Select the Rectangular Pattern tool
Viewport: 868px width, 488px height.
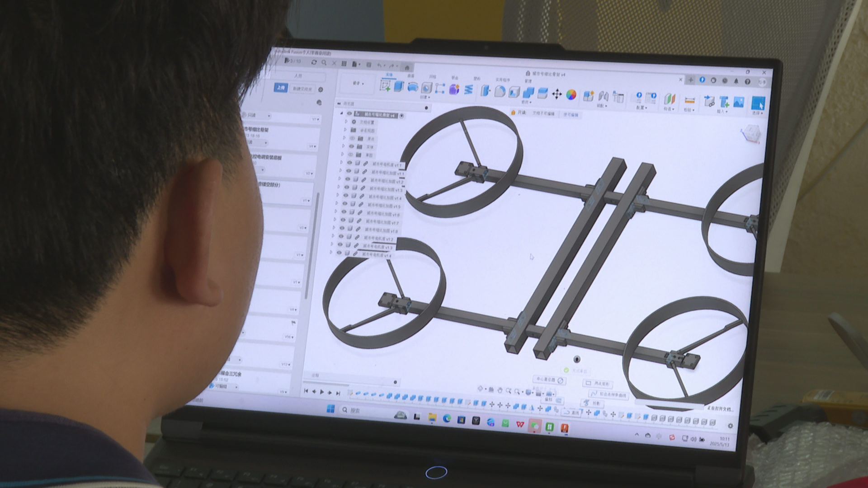pyautogui.click(x=440, y=89)
